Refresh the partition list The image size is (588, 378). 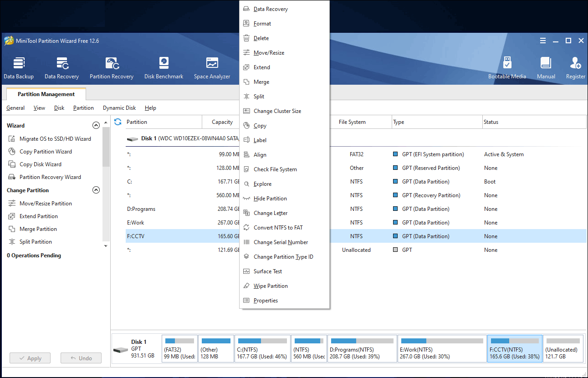click(118, 122)
